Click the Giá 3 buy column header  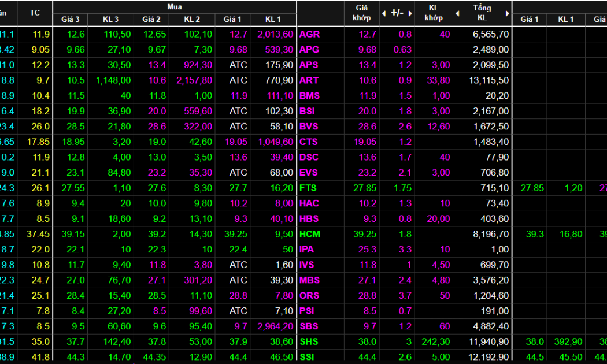pyautogui.click(x=71, y=19)
